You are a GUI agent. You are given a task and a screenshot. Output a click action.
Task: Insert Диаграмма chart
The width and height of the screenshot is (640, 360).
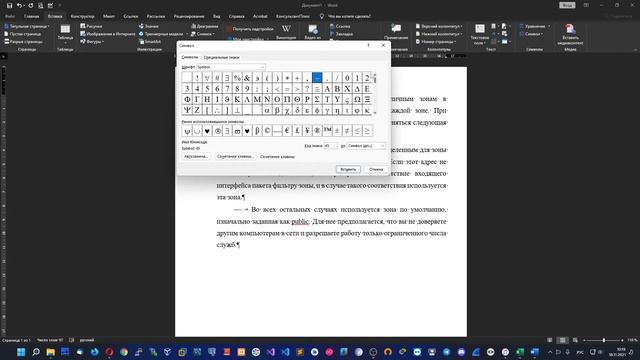click(x=204, y=26)
